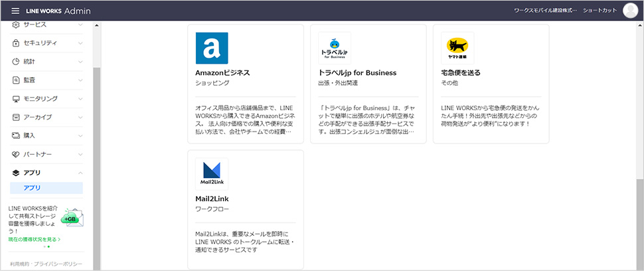Image resolution: width=644 pixels, height=271 pixels.
Task: Open the アーカイブ sidebar menu
Action: pyautogui.click(x=46, y=117)
